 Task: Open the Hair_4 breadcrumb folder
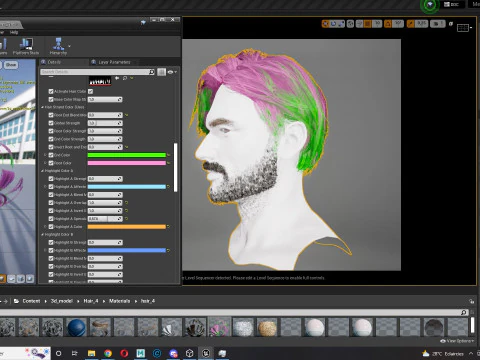click(91, 301)
